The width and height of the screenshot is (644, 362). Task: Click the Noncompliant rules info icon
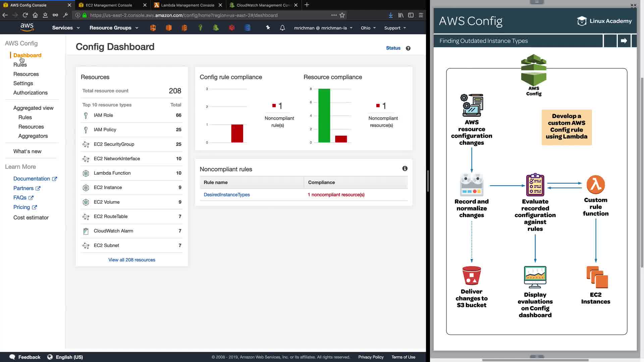tap(405, 169)
